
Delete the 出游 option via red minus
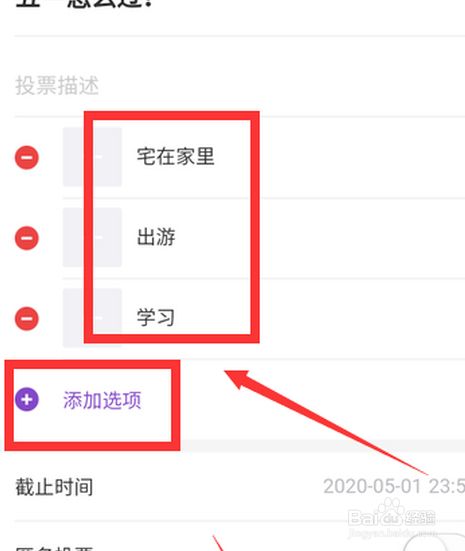click(27, 238)
